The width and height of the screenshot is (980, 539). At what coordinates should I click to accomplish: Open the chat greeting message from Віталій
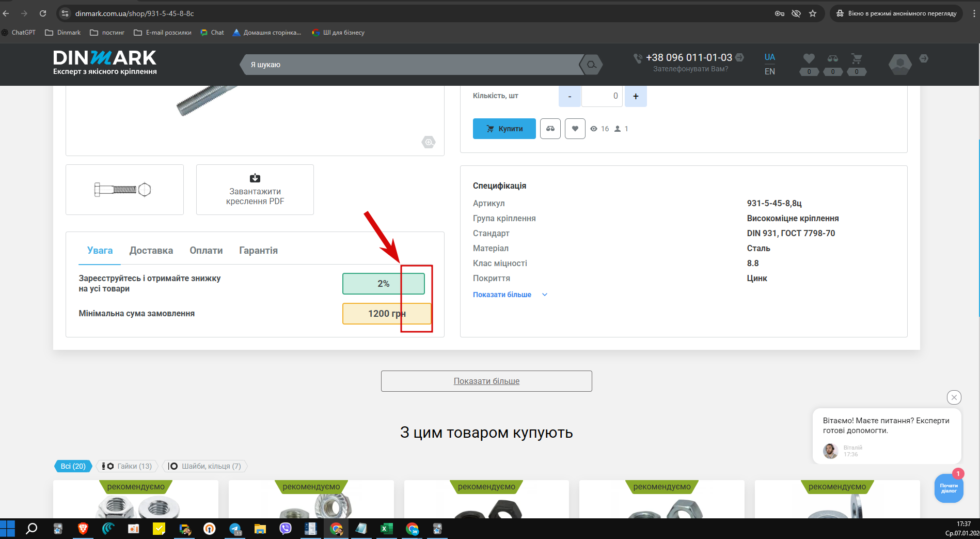click(x=887, y=436)
